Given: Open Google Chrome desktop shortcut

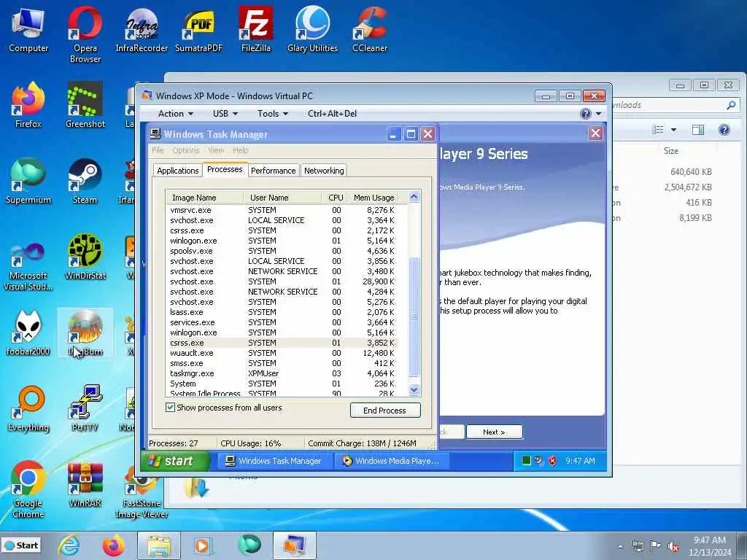Looking at the screenshot, I should (x=28, y=491).
